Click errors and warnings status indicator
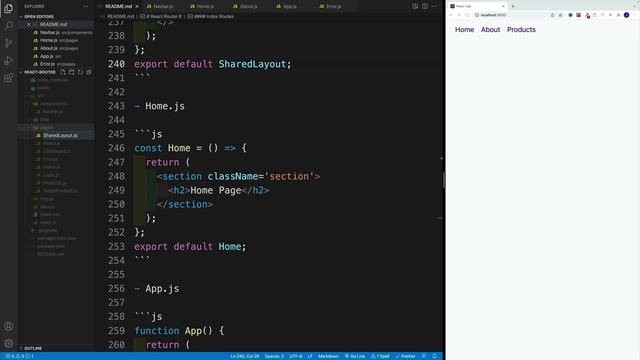The image size is (640, 360). (19, 356)
